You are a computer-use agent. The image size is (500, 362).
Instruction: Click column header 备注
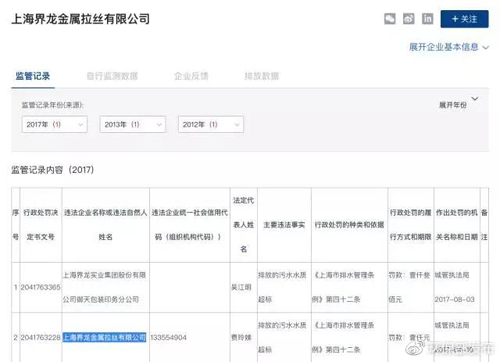pos(484,225)
